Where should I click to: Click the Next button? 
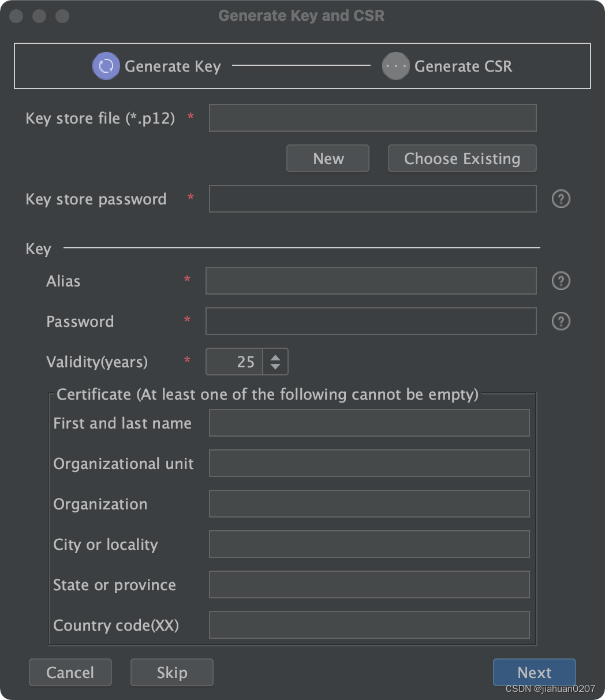pyautogui.click(x=535, y=672)
